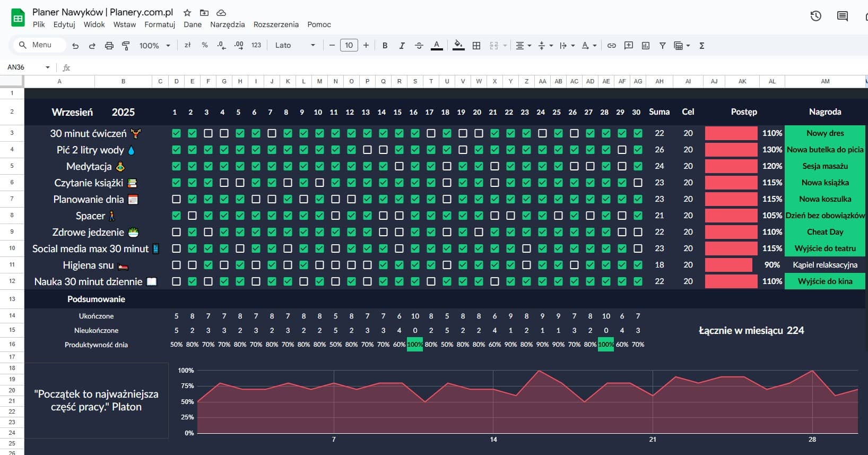Open version history clock icon
868x455 pixels.
coord(815,16)
